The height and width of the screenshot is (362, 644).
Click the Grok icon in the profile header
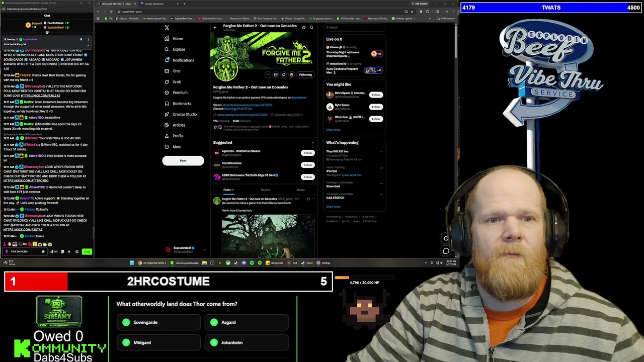(303, 27)
